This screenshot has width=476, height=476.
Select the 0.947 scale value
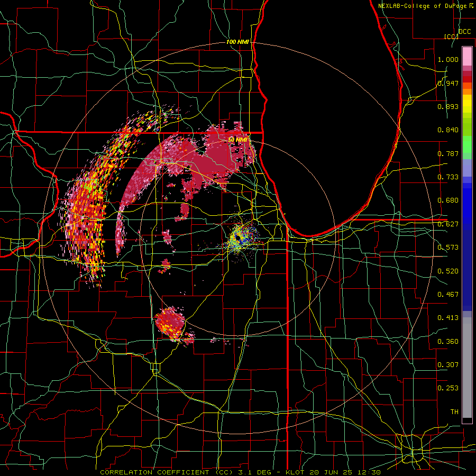click(448, 83)
